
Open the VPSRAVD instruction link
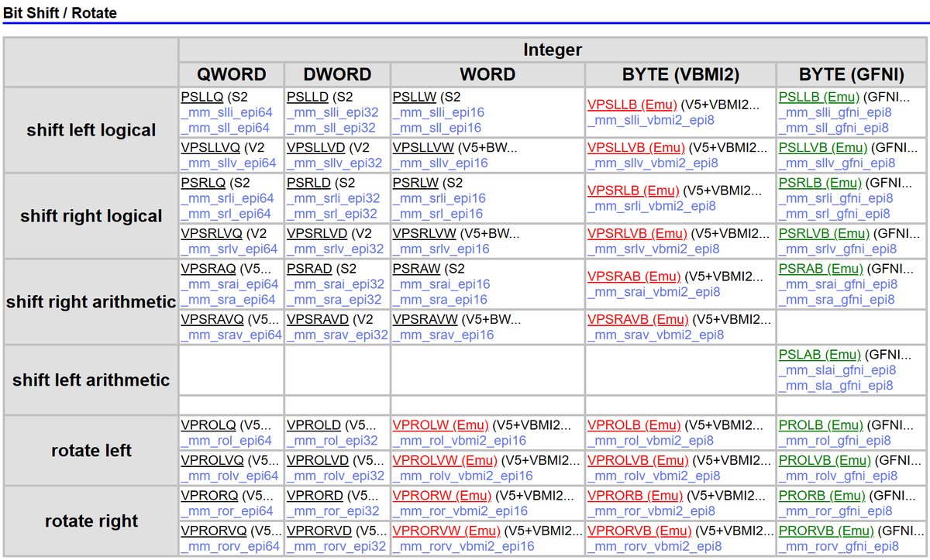(x=319, y=320)
